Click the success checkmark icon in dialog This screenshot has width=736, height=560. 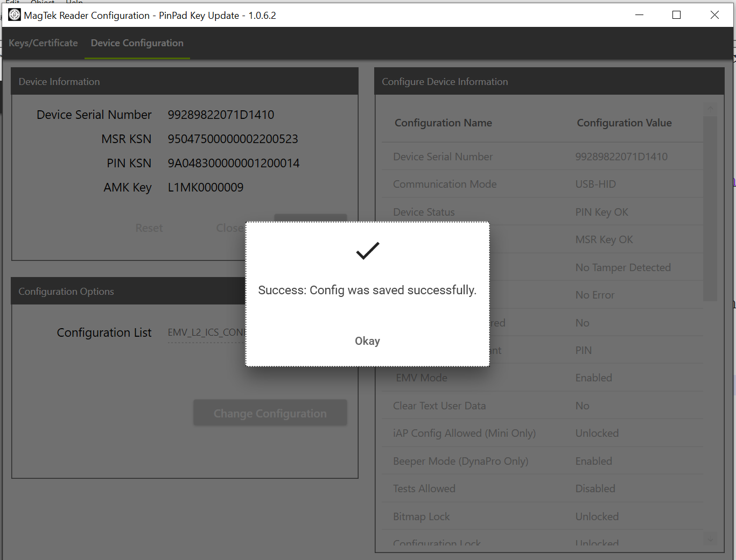(x=368, y=251)
